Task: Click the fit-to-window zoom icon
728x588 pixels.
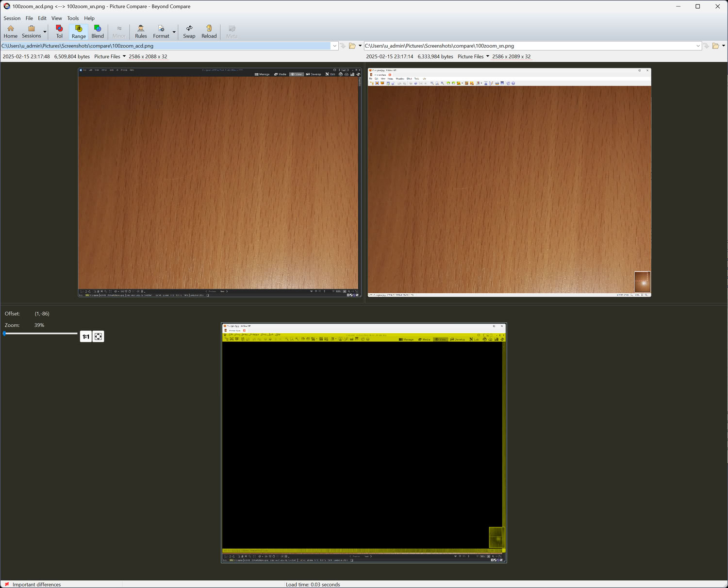Action: click(x=98, y=336)
